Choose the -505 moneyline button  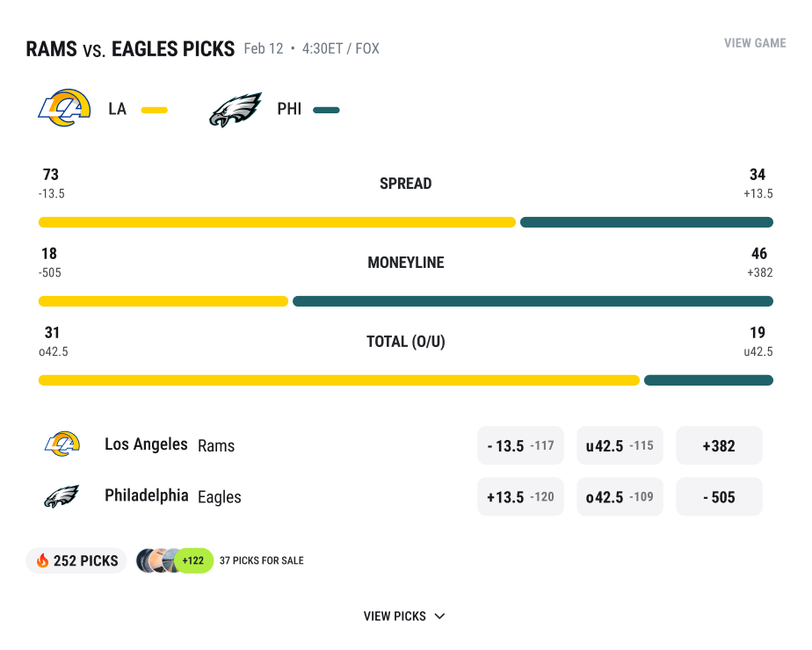coord(719,496)
